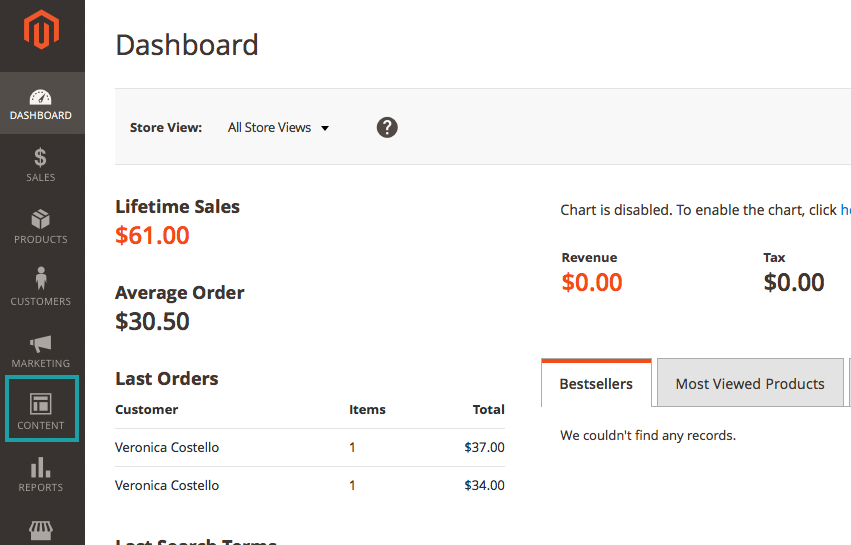The height and width of the screenshot is (545, 851).
Task: Click the Magento logo icon
Action: [x=41, y=31]
